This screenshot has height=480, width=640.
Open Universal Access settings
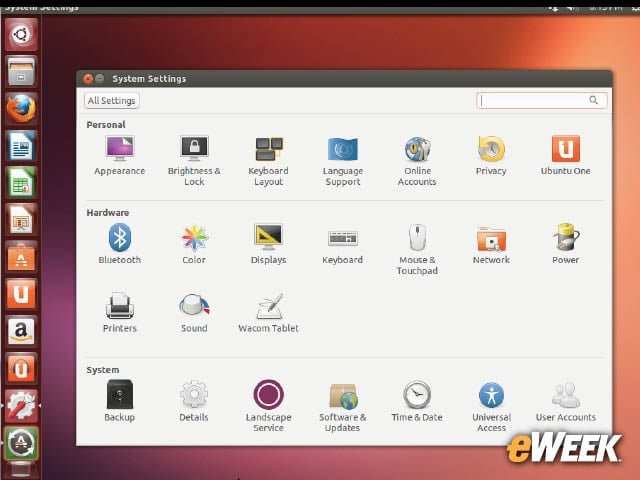[491, 406]
